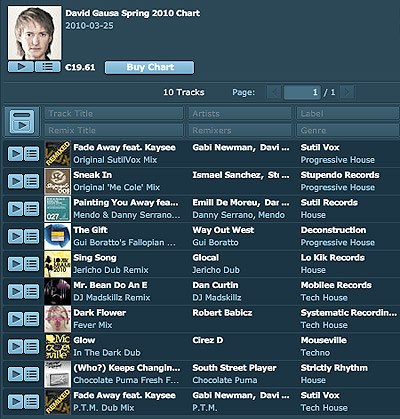Play Mr. Bean Do An E

point(15,292)
